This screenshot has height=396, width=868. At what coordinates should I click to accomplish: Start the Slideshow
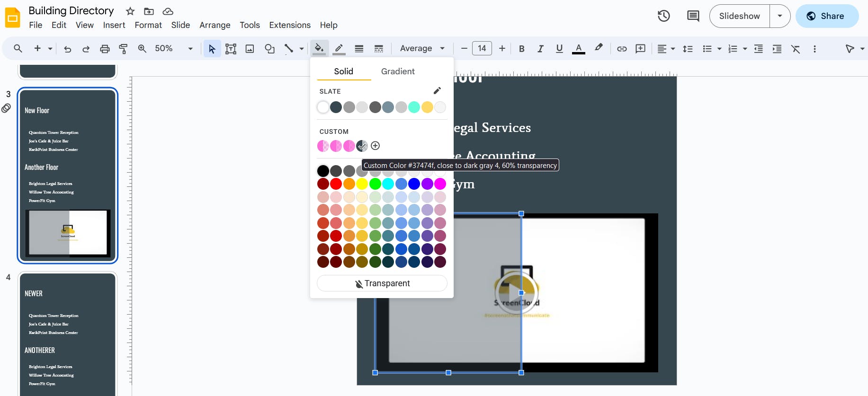739,16
